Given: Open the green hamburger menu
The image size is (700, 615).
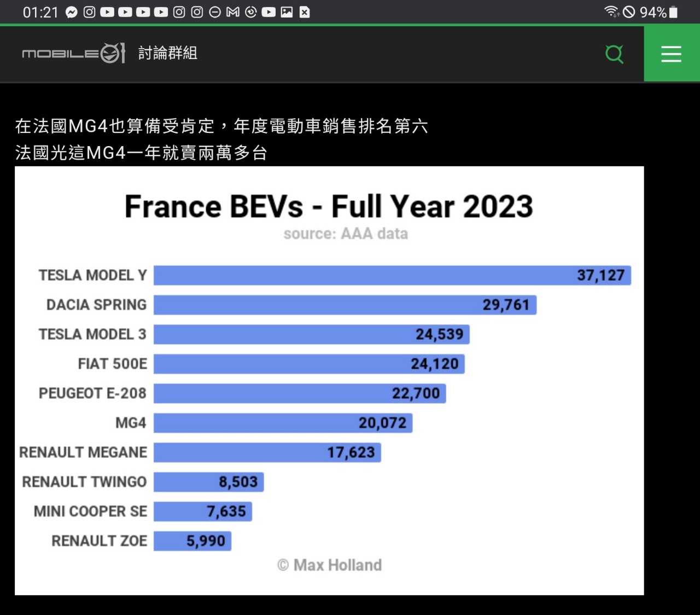Looking at the screenshot, I should (671, 54).
